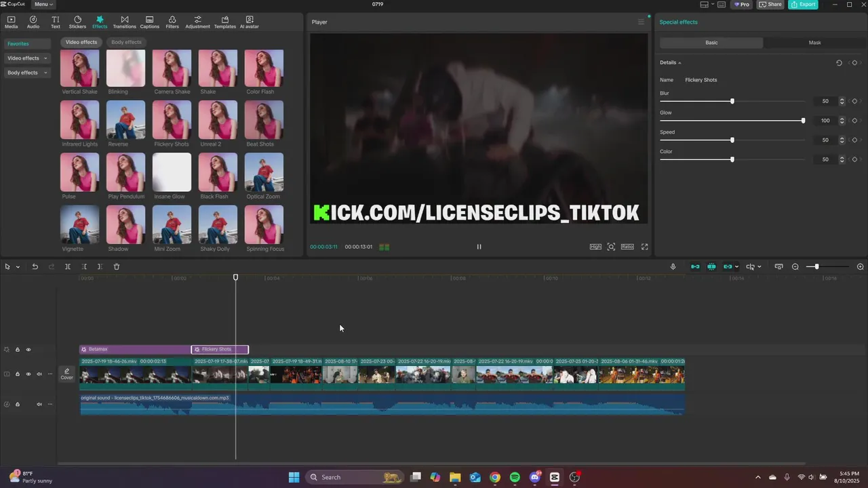Expand Video effects category
This screenshot has height=488, width=868.
coord(27,58)
